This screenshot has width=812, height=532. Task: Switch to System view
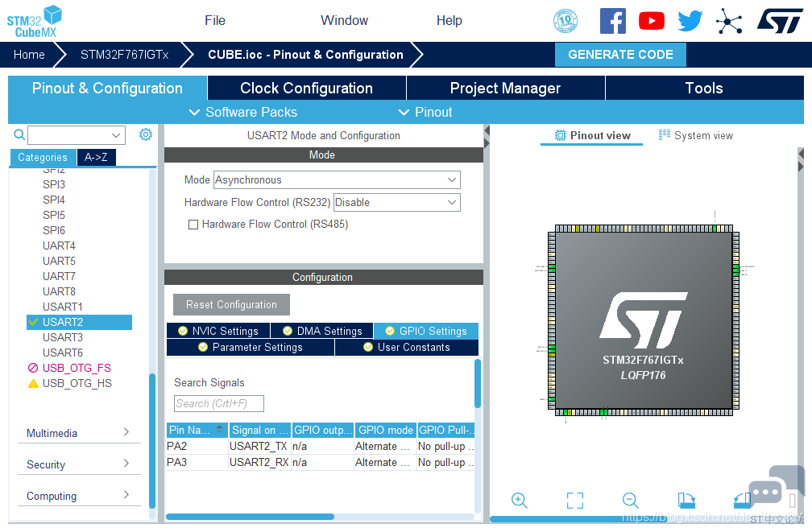[x=696, y=135]
